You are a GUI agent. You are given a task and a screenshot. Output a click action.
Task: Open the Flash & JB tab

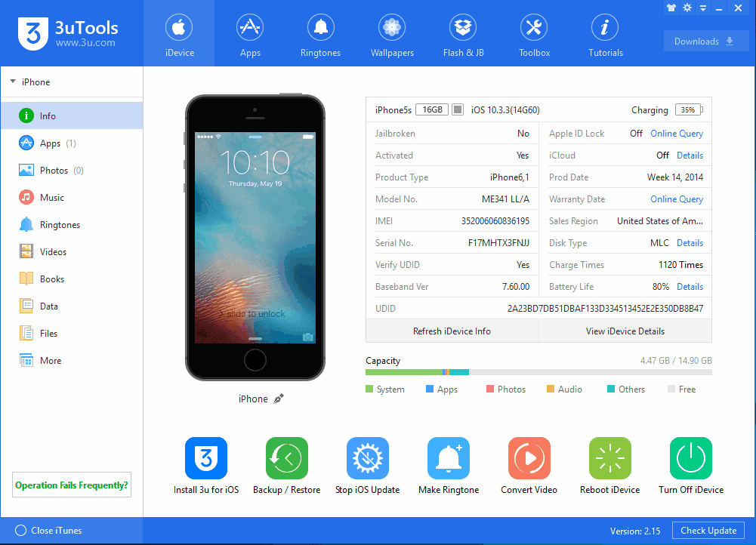[x=463, y=28]
